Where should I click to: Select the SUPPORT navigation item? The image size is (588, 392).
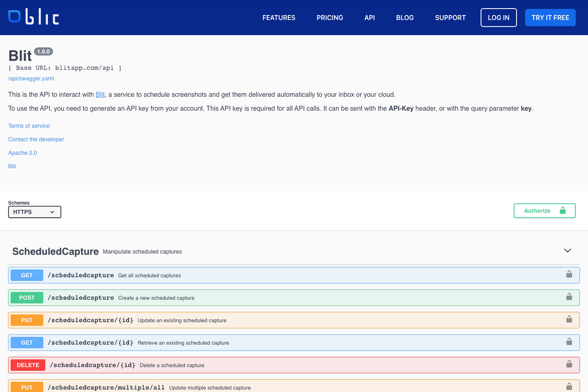point(450,18)
